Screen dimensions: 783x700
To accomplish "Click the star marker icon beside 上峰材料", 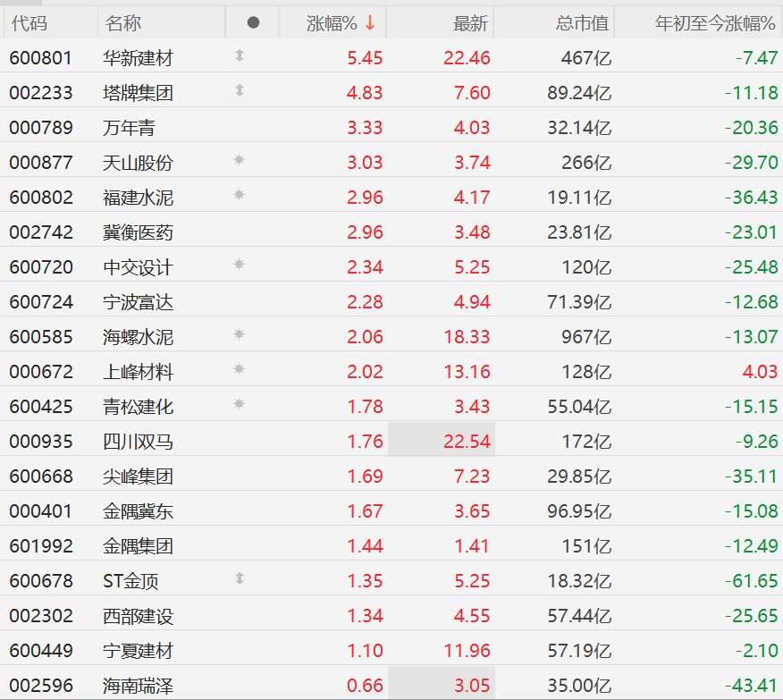I will click(x=240, y=369).
